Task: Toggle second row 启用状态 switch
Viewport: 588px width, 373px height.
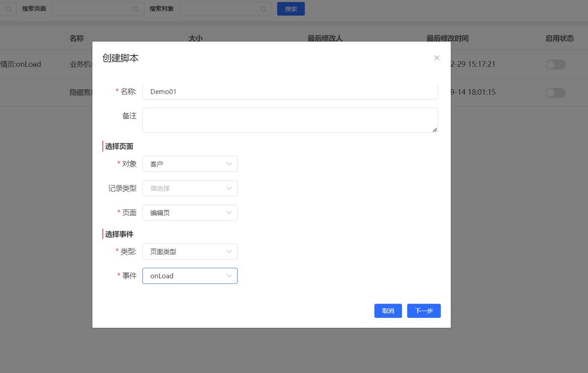Action: click(x=555, y=93)
